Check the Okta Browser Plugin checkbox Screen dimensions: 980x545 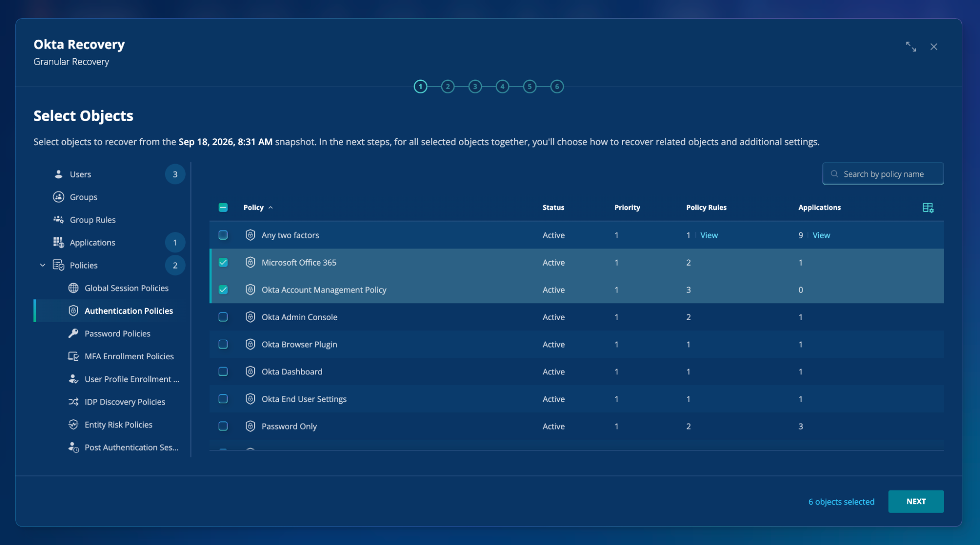coord(223,344)
